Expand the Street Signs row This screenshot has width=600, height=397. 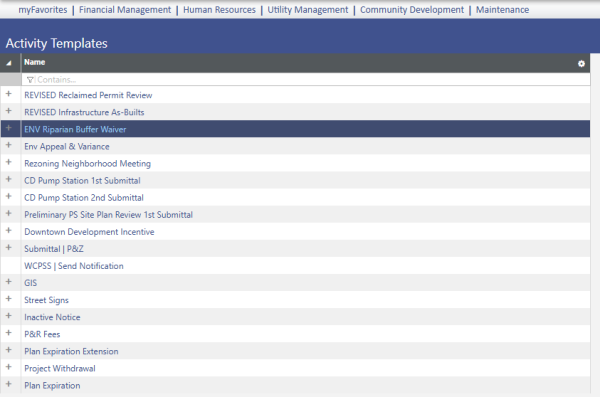pyautogui.click(x=9, y=299)
